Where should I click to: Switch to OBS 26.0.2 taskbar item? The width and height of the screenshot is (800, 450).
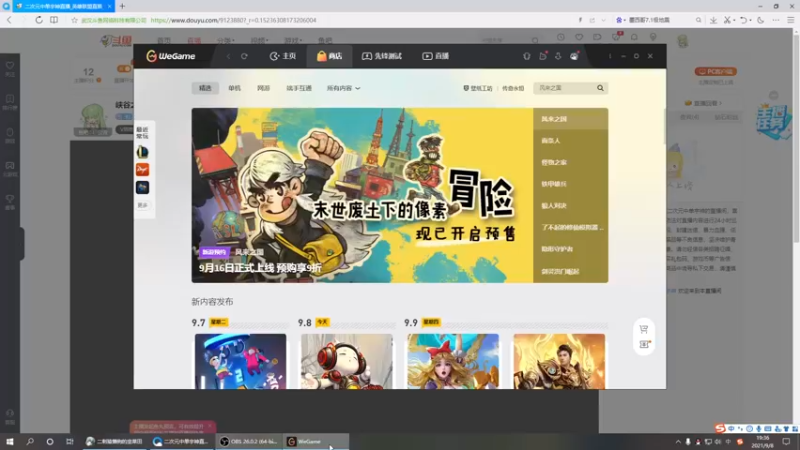point(248,441)
